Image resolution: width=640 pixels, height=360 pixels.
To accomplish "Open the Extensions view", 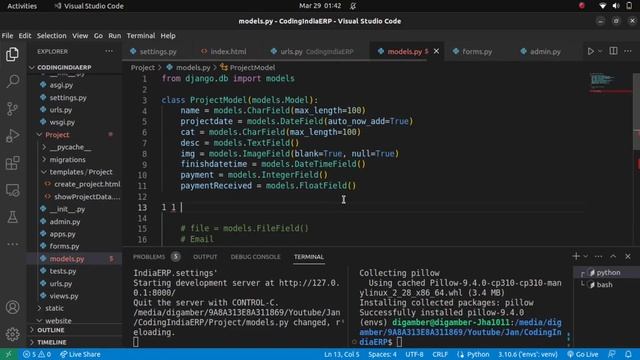I will coord(12,163).
